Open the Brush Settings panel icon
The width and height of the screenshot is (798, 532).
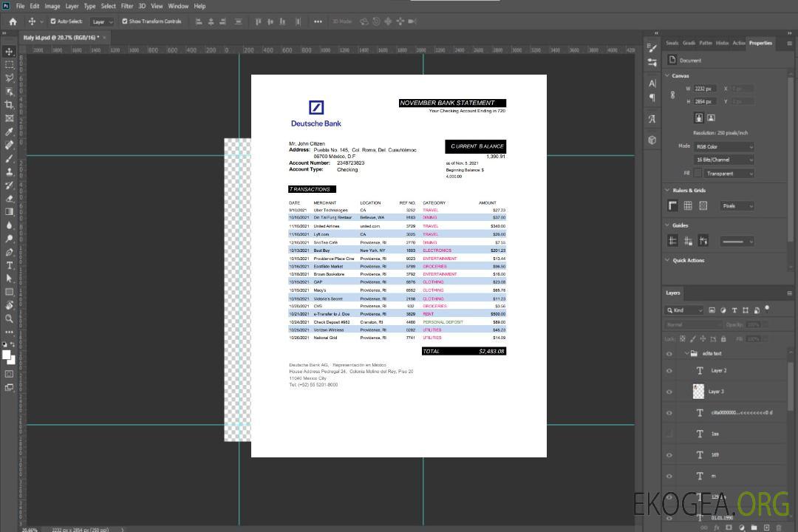point(652,48)
